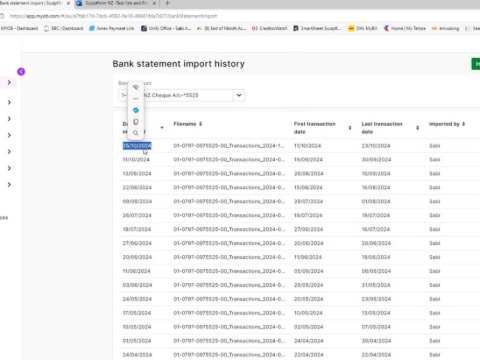Open End of Month bookmark
Image resolution: width=480 pixels, height=360 pixels.
click(x=221, y=28)
